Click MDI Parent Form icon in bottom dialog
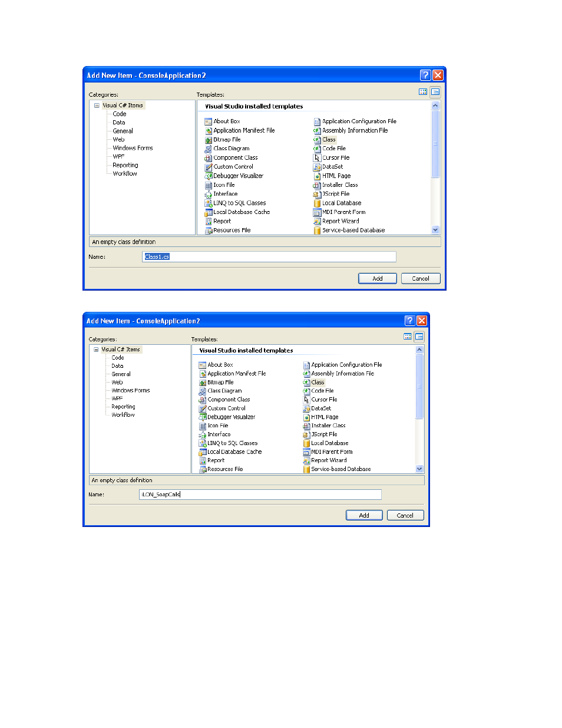This screenshot has height=728, width=562. click(306, 452)
